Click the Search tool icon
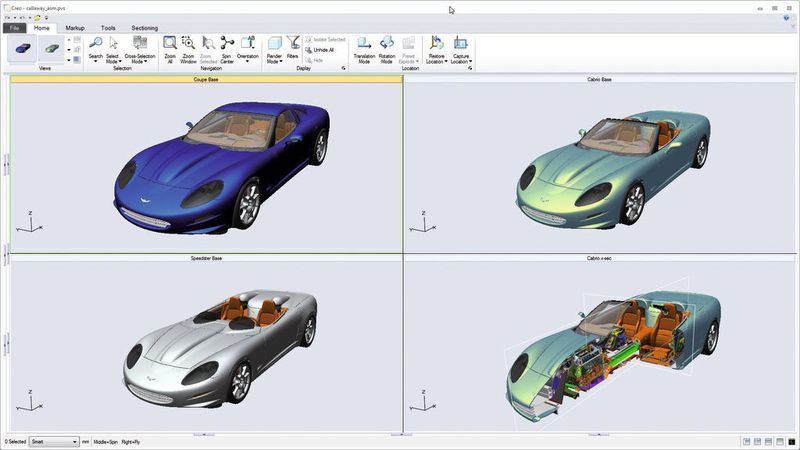The height and width of the screenshot is (450, 800). point(95,44)
